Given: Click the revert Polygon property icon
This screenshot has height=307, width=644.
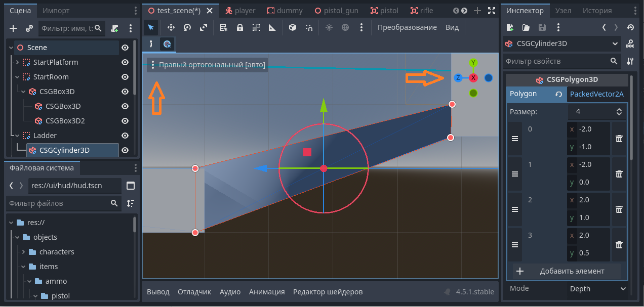Looking at the screenshot, I should click(x=558, y=94).
